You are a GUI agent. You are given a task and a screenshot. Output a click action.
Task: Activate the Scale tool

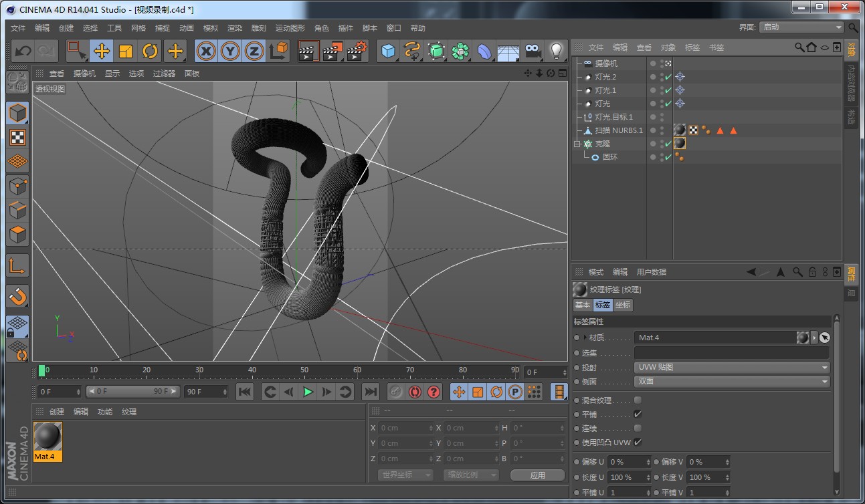[126, 51]
